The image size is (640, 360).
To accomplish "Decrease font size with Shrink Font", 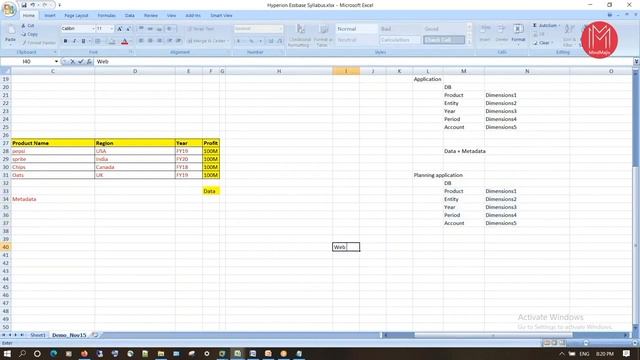I will click(129, 29).
